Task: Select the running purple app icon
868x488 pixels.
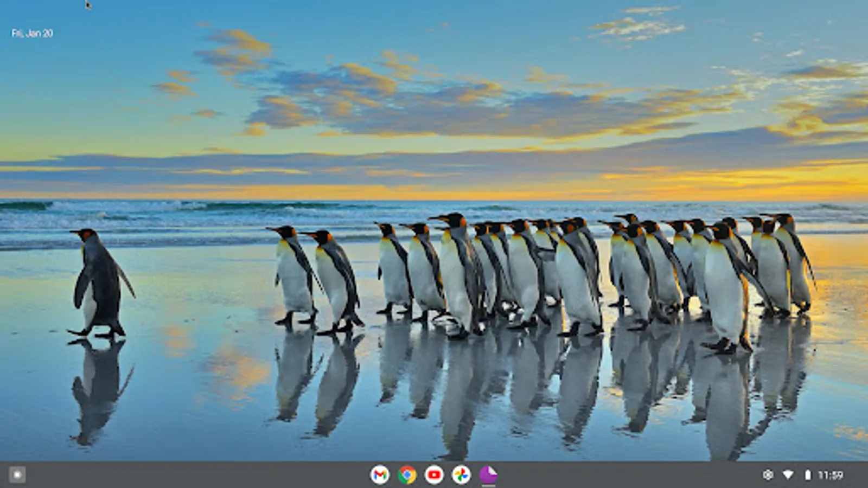Action: point(488,475)
